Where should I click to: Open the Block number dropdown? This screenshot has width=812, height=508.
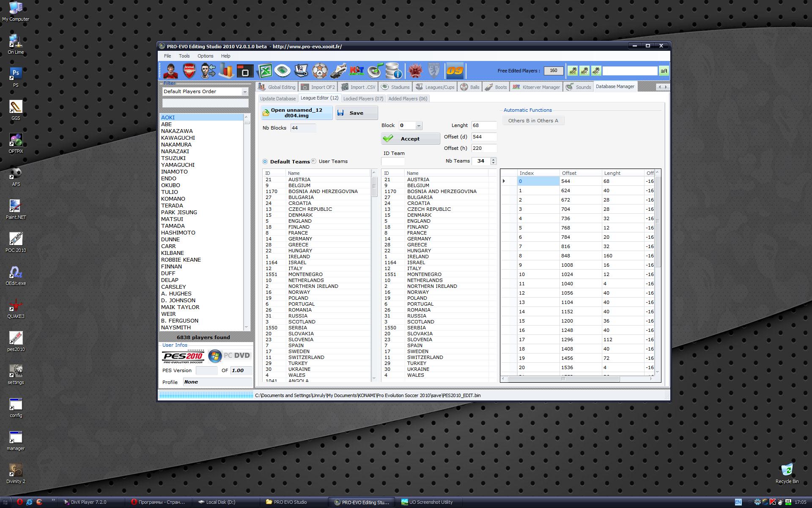[x=419, y=126]
